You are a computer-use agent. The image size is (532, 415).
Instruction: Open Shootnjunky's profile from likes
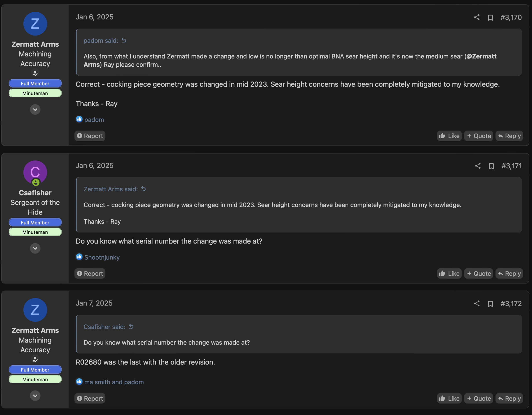[102, 257]
